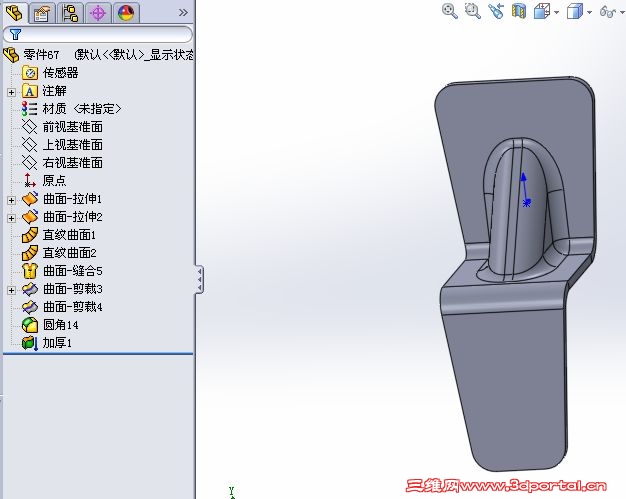Open the DimXpertManager tab
This screenshot has width=626, height=499.
pos(98,13)
